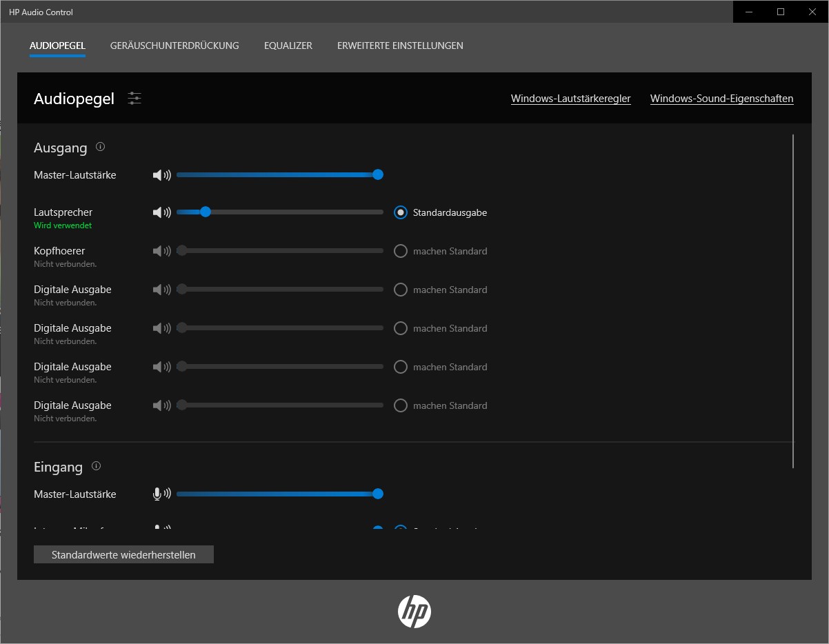Minimize the HP Audio Control window
Viewport: 829px width, 644px height.
[749, 12]
